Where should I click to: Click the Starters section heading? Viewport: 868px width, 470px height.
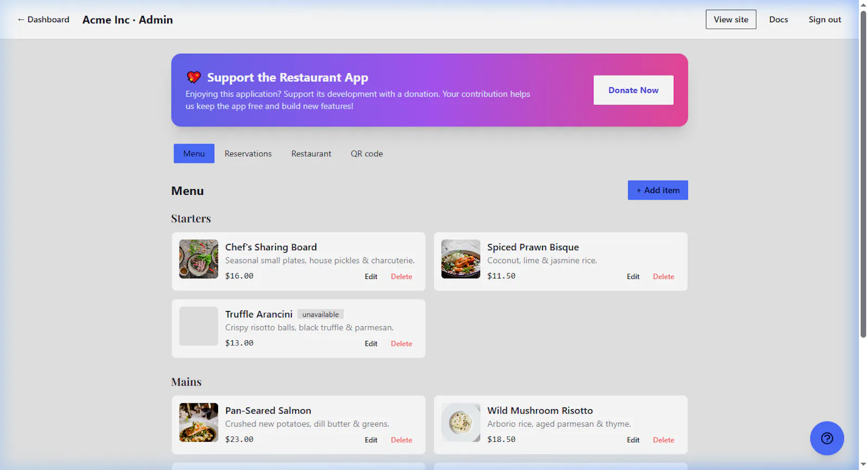[191, 218]
